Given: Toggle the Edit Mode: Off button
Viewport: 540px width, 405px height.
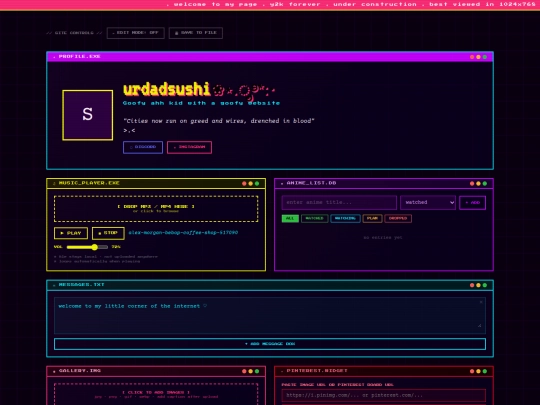Looking at the screenshot, I should coord(135,33).
